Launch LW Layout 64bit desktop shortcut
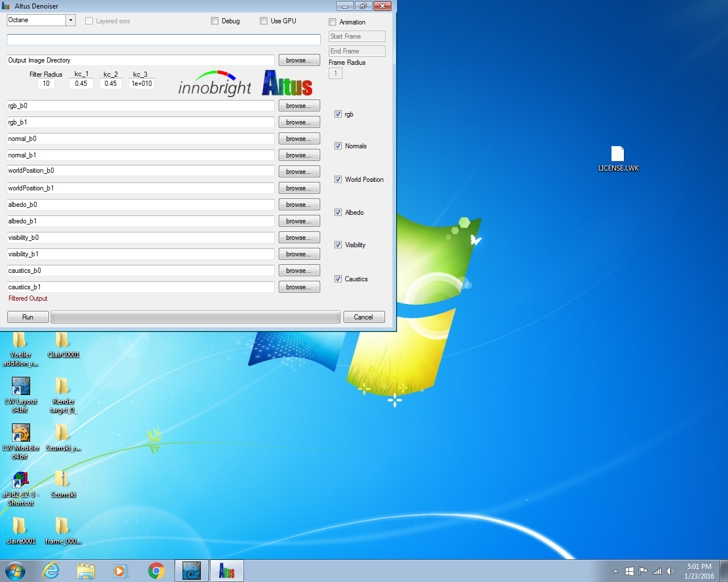728x582 pixels. [20, 394]
